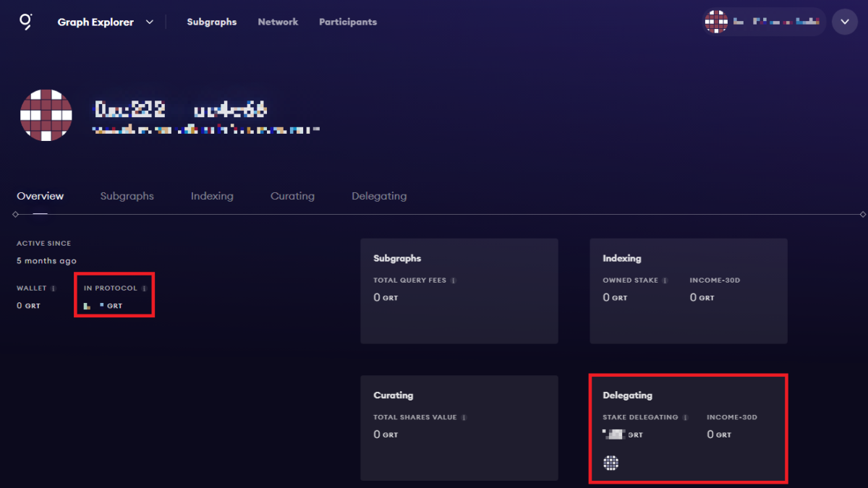Image resolution: width=868 pixels, height=488 pixels.
Task: Click the Graph protocol logo
Action: 26,22
